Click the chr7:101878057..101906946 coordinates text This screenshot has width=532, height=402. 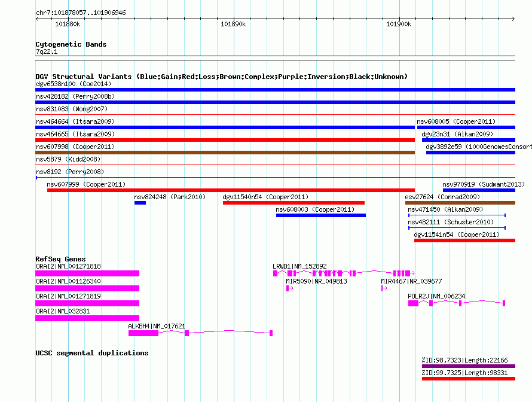pos(81,13)
